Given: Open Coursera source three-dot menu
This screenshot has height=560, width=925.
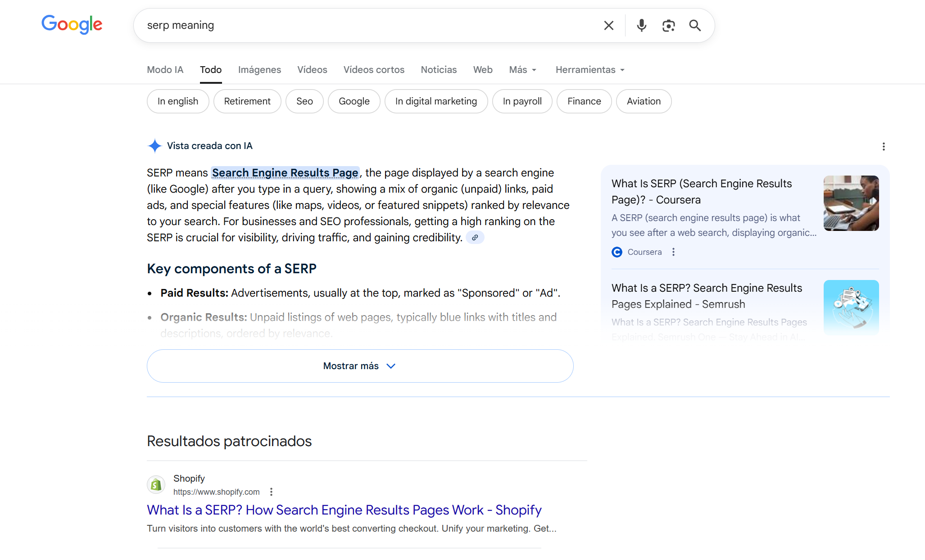Looking at the screenshot, I should 673,252.
